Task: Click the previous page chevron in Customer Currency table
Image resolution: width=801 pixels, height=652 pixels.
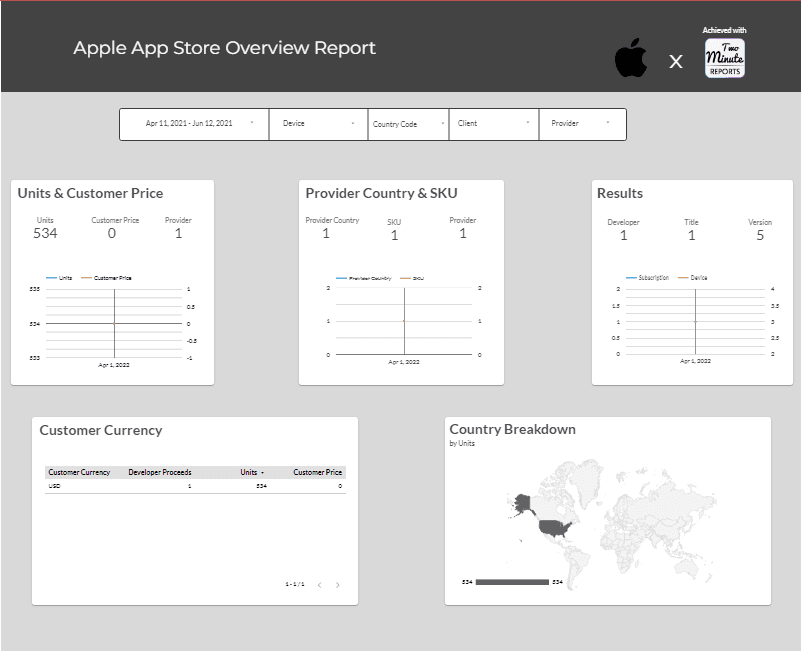Action: (x=319, y=585)
